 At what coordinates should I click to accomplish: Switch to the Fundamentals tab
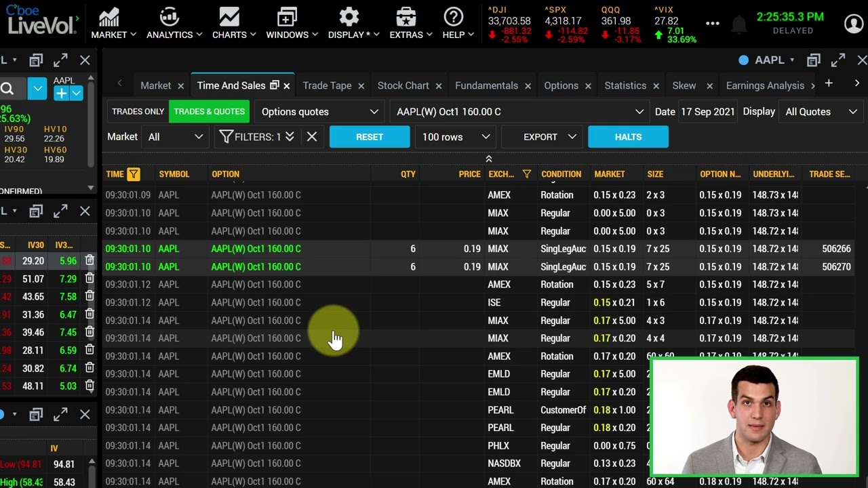486,85
